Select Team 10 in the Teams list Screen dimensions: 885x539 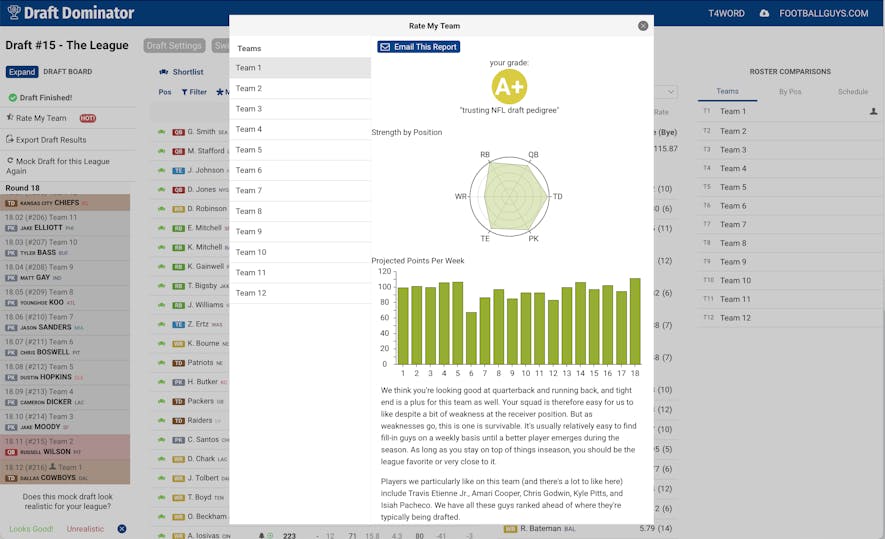pyautogui.click(x=300, y=252)
